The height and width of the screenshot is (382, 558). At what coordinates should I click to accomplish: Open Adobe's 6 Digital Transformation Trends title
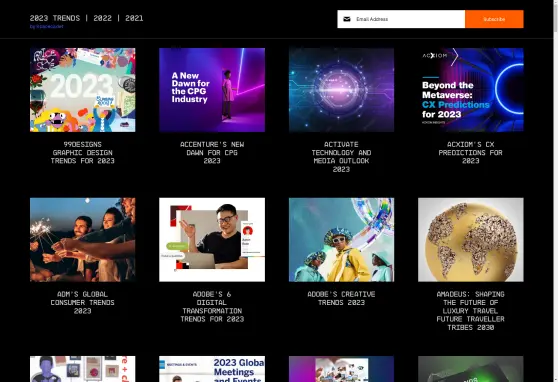pyautogui.click(x=212, y=307)
